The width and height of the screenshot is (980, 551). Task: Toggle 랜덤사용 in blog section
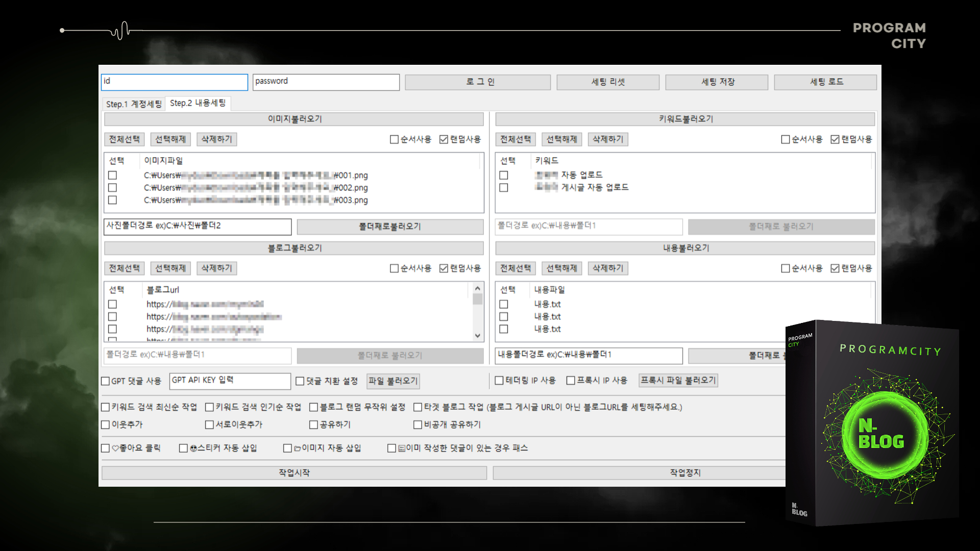(460, 268)
